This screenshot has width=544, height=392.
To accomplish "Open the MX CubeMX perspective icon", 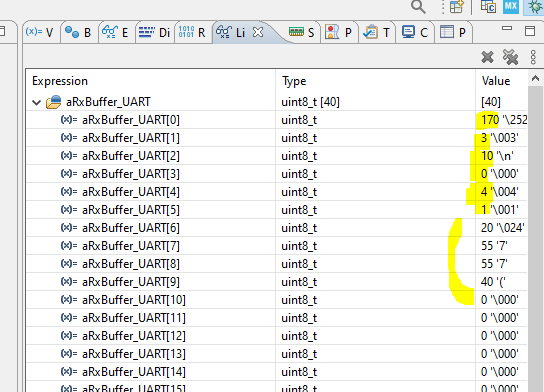I will coord(511,6).
